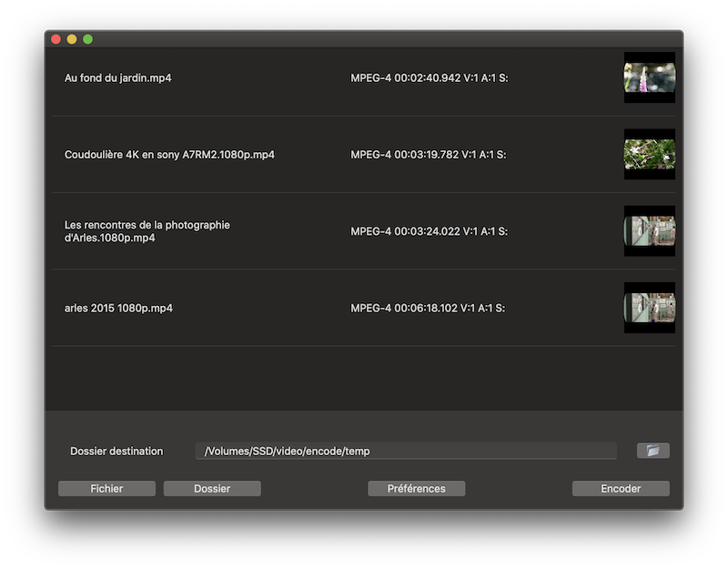728x569 pixels.
Task: Minimize the window with the yellow button
Action: tap(72, 39)
